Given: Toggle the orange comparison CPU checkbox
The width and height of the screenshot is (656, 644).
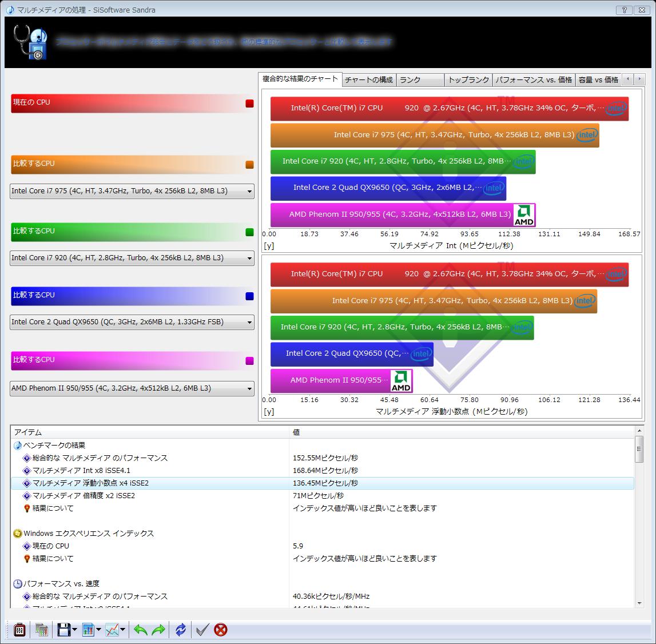Looking at the screenshot, I should [250, 165].
